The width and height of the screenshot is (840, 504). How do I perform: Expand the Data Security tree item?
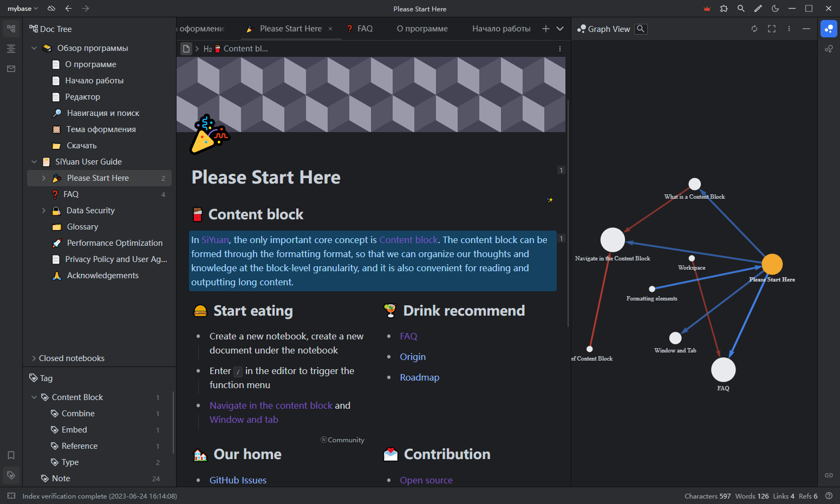[44, 211]
